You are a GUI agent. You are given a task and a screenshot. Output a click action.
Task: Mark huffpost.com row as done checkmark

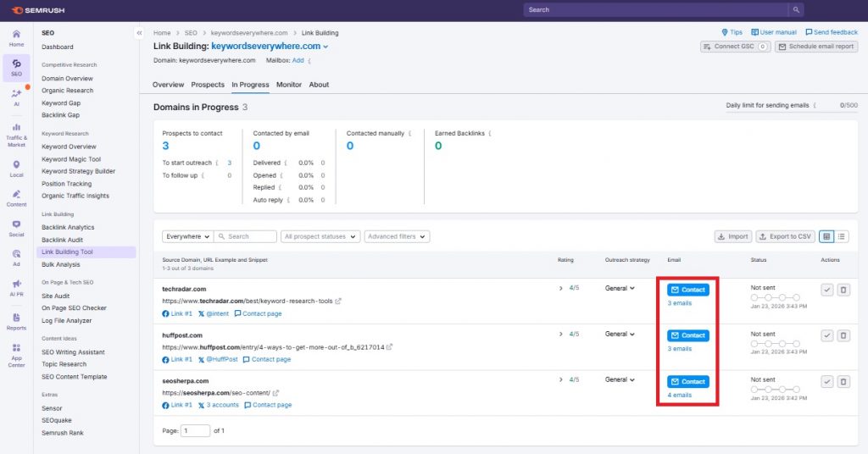tap(827, 335)
